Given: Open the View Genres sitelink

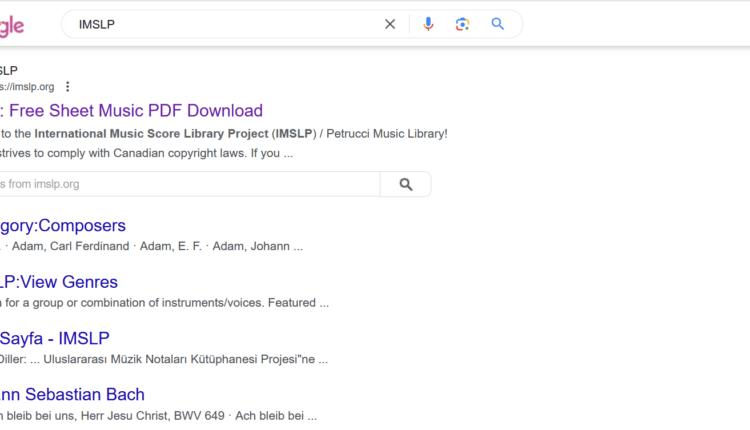Looking at the screenshot, I should (x=58, y=282).
